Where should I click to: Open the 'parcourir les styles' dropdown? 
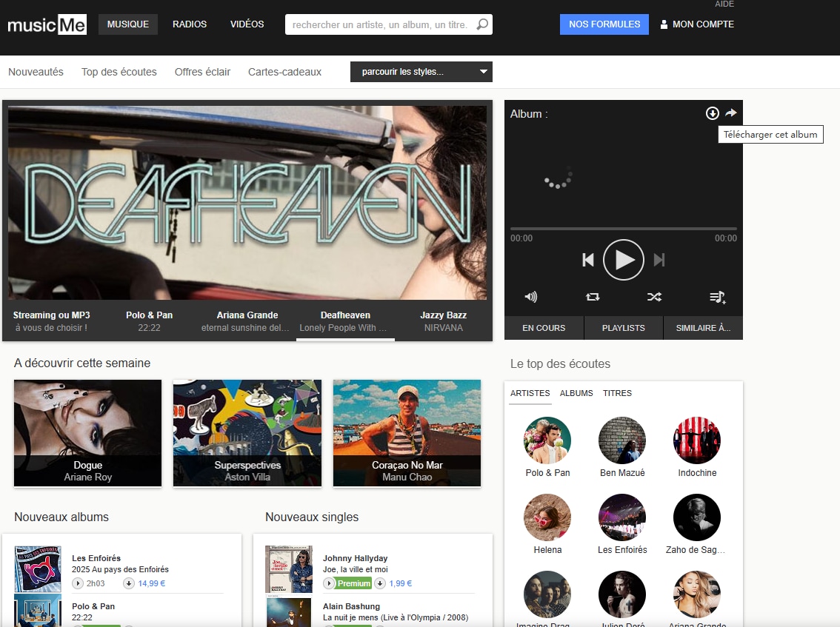click(421, 72)
